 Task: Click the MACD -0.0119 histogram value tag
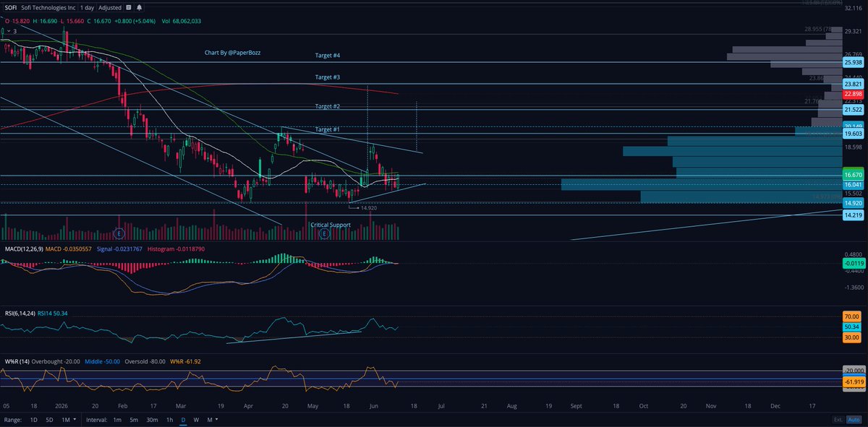click(853, 264)
